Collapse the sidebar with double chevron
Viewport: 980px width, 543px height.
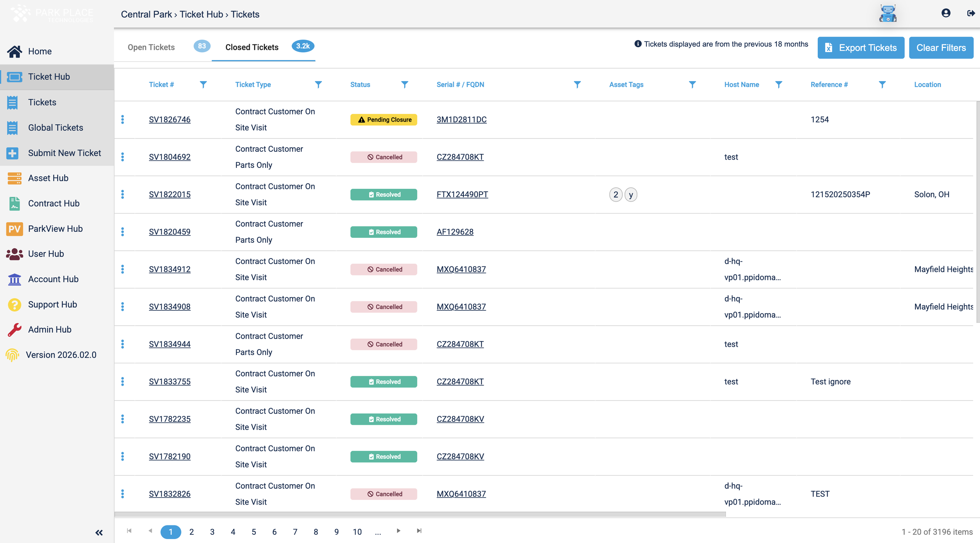coord(99,532)
